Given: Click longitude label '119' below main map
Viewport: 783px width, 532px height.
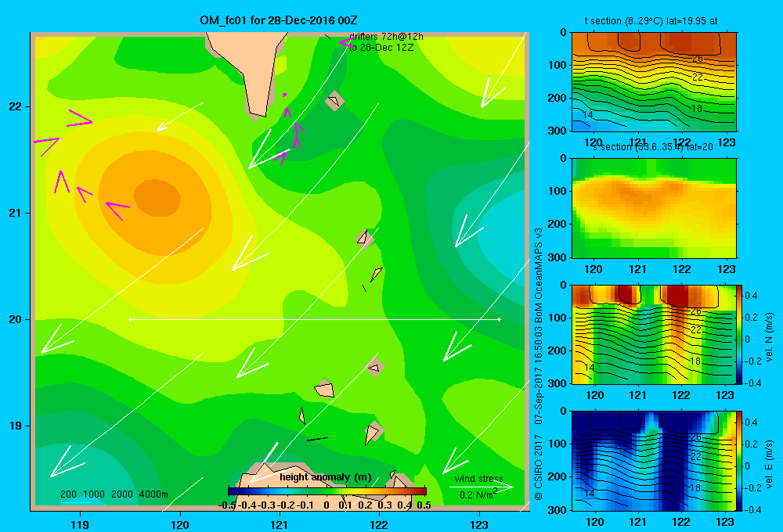Looking at the screenshot, I should [80, 524].
